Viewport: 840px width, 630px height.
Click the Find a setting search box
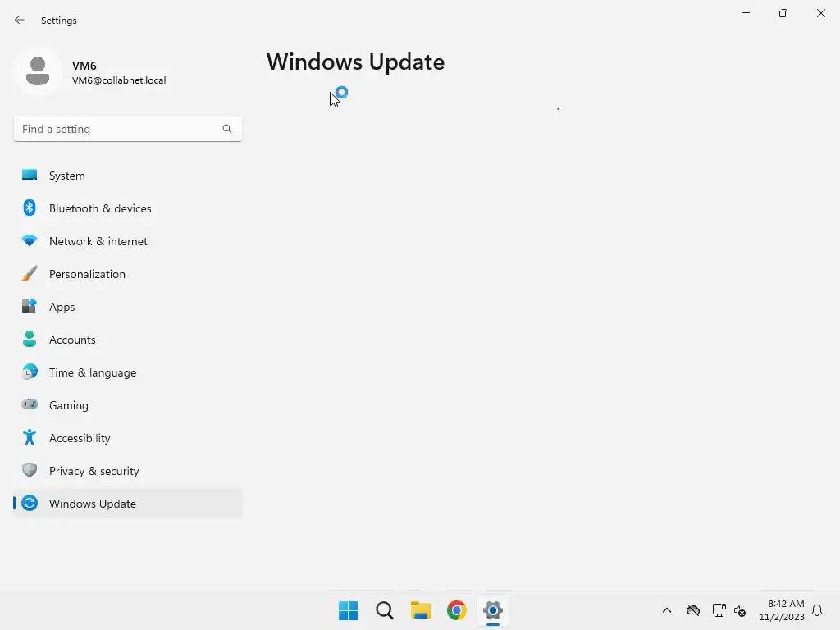point(127,129)
